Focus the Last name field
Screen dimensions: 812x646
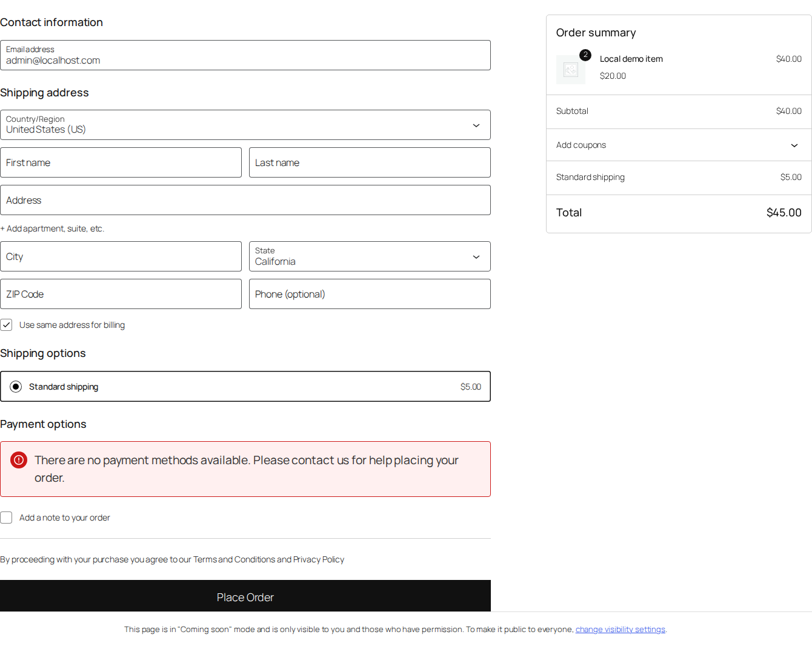(370, 162)
